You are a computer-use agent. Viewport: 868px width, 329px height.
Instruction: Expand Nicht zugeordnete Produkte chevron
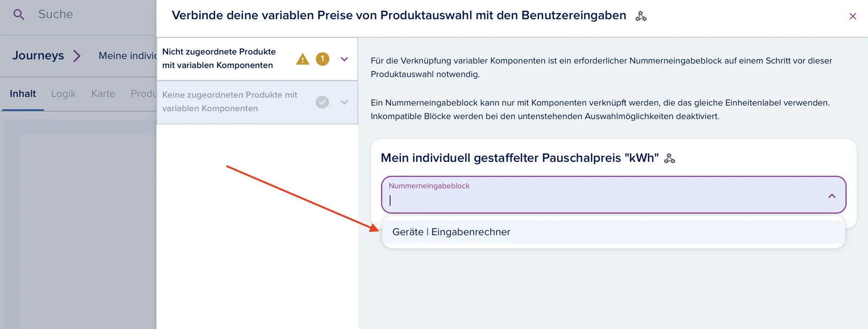344,59
